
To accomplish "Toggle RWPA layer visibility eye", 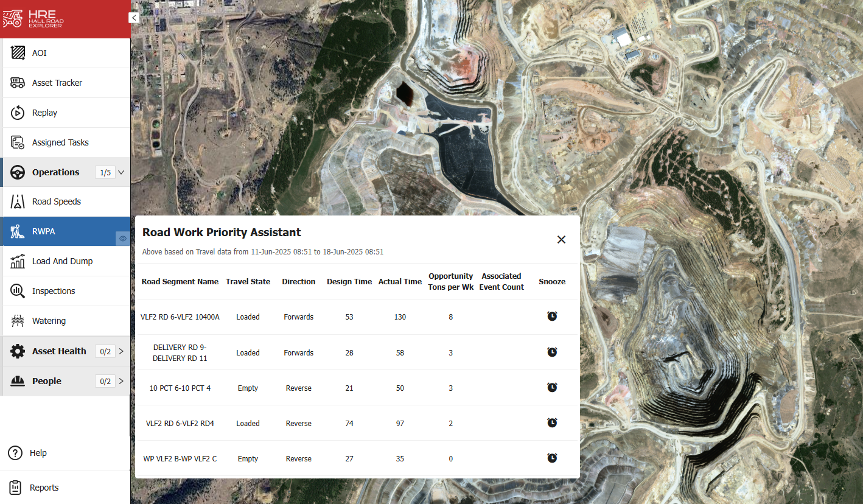I will [x=123, y=239].
